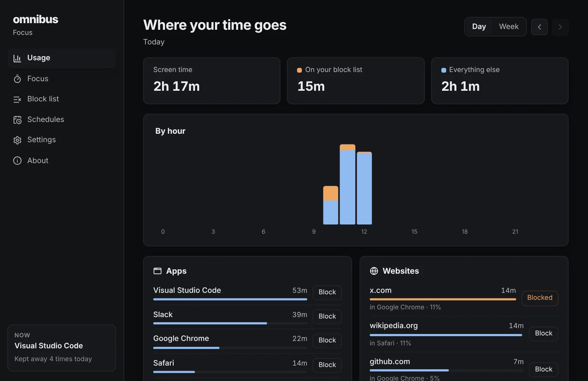Go to next day with right chevron

560,27
